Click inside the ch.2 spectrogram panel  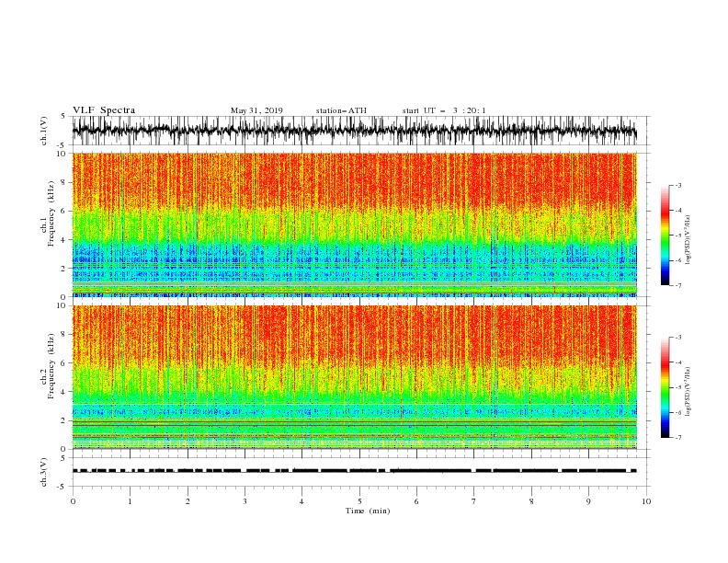pyautogui.click(x=355, y=377)
